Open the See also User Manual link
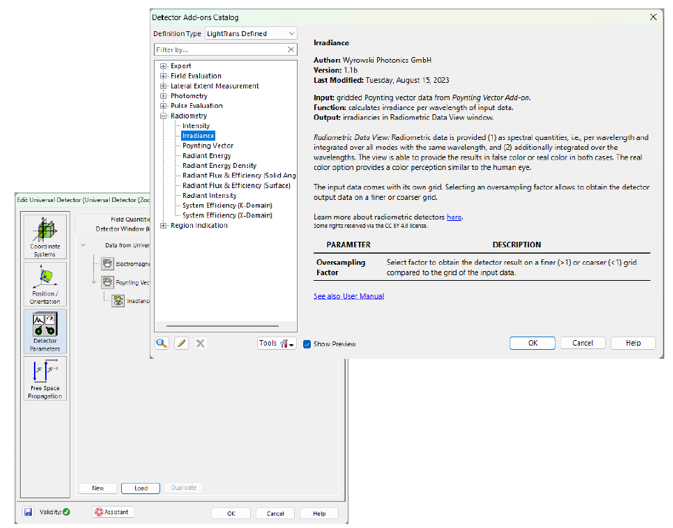The height and width of the screenshot is (528, 673). [x=348, y=296]
